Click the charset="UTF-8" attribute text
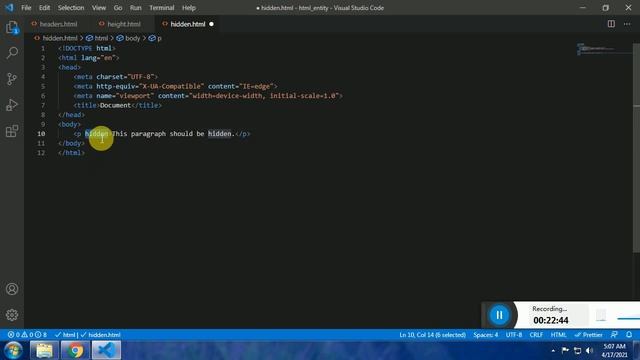640x360 pixels. pyautogui.click(x=125, y=77)
